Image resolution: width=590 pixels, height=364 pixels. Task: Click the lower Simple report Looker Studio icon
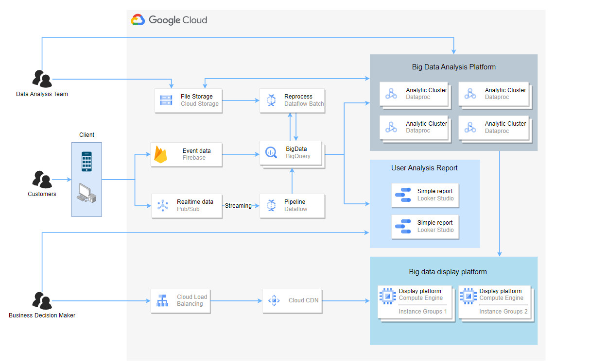tap(403, 226)
